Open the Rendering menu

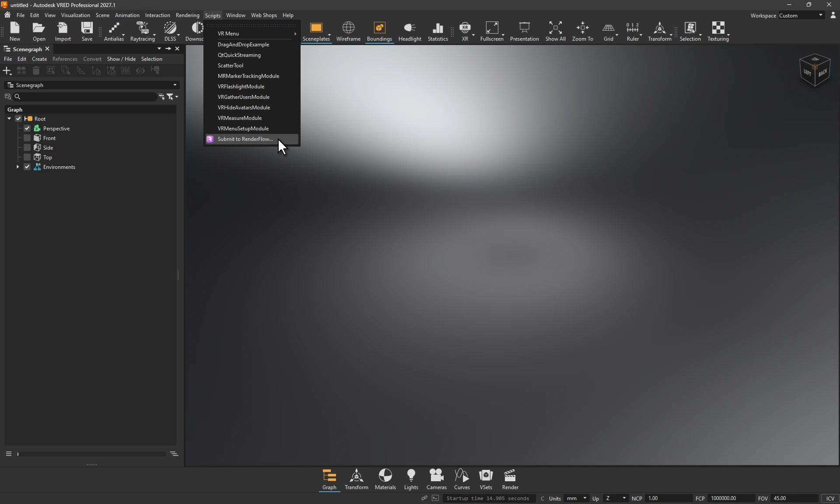[x=187, y=15]
